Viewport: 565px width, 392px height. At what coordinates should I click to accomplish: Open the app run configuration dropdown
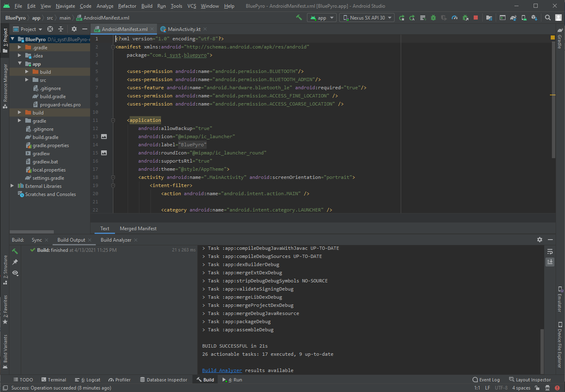tap(321, 18)
